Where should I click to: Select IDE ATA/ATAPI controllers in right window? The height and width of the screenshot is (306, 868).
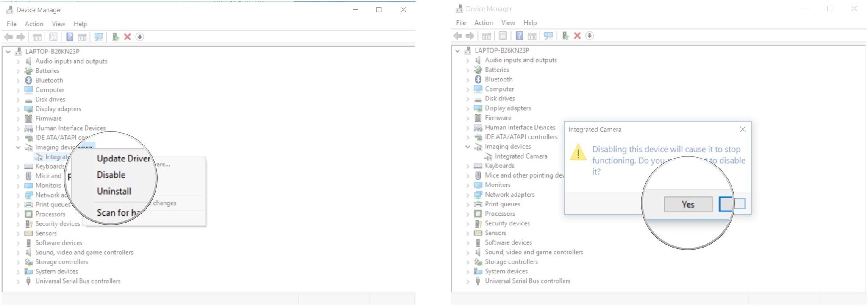521,137
